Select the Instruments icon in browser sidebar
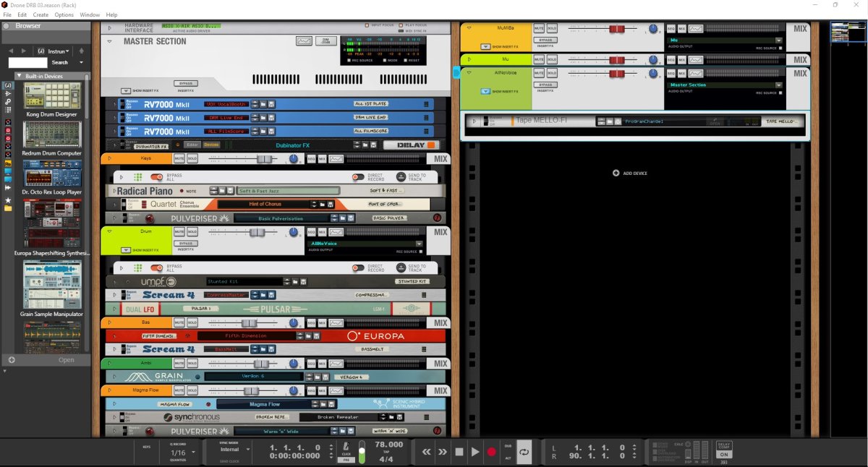Screen dimensions: 868x467 8,85
